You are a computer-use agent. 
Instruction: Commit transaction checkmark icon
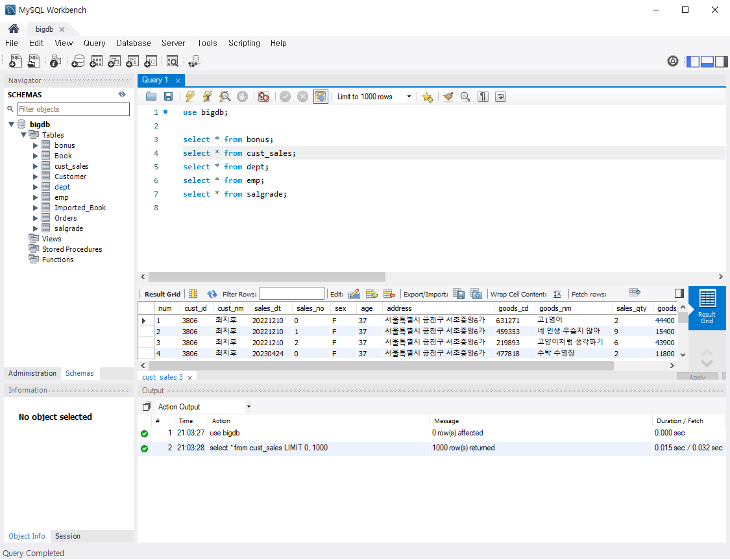[285, 96]
